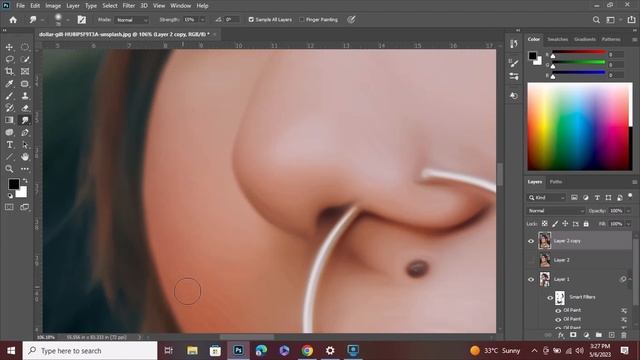Open the Edit Toolbar three-dots button
The width and height of the screenshot is (640, 360).
[x=25, y=169]
